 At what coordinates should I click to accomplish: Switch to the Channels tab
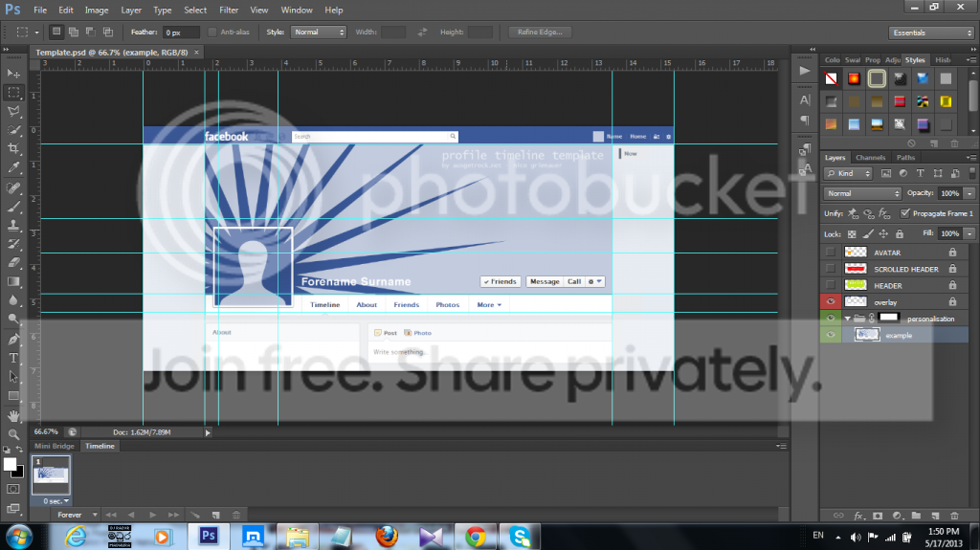tap(870, 158)
